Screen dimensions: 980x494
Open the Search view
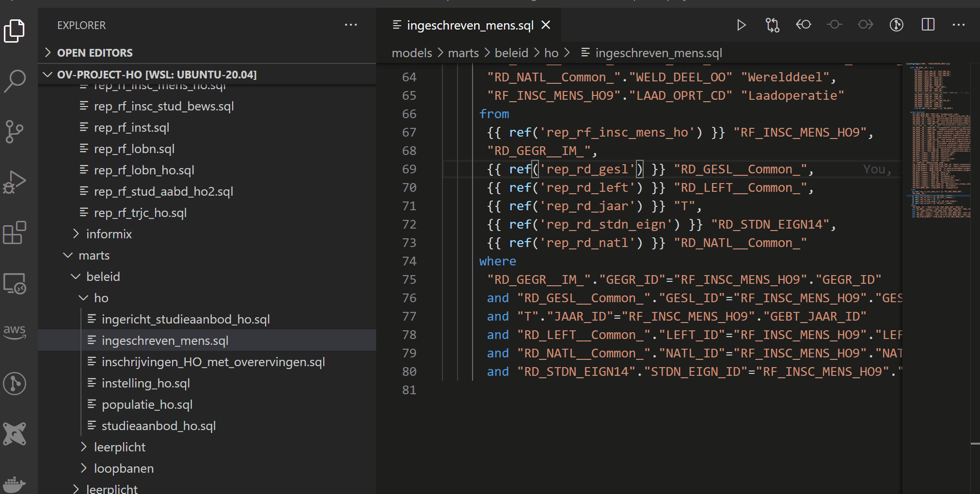coord(15,81)
